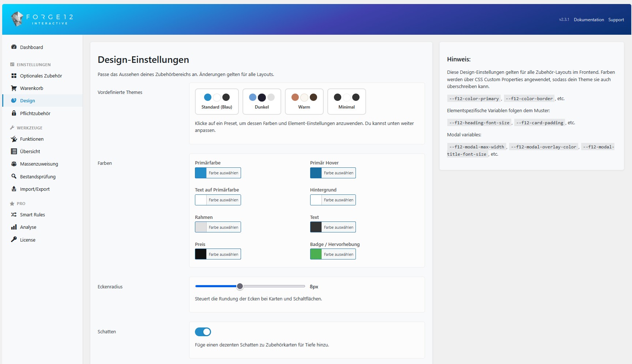Click the License key icon

[14, 240]
